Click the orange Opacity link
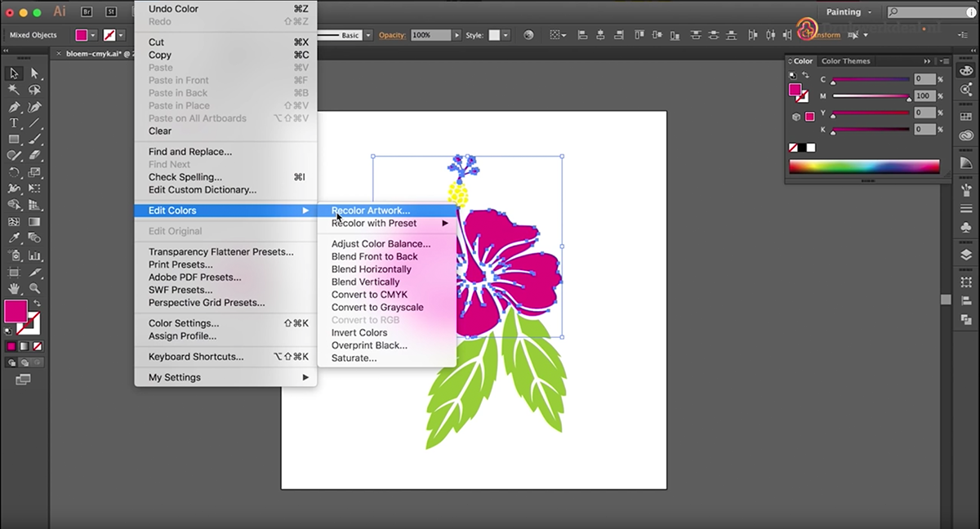This screenshot has width=980, height=529. (x=392, y=36)
